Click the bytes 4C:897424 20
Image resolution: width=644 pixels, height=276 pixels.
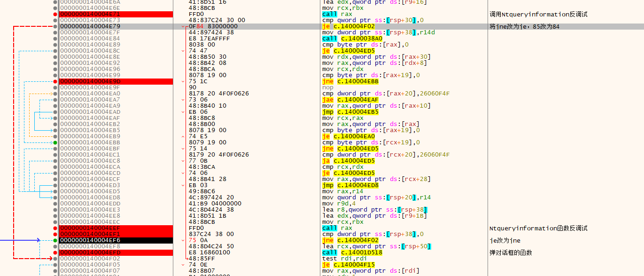[x=211, y=197]
